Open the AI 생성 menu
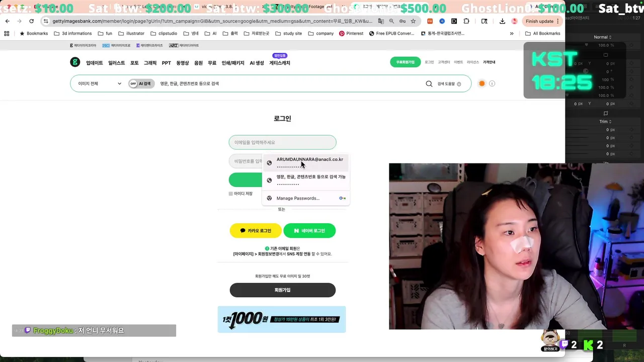Screen dimensions: 644x362 click(x=257, y=63)
